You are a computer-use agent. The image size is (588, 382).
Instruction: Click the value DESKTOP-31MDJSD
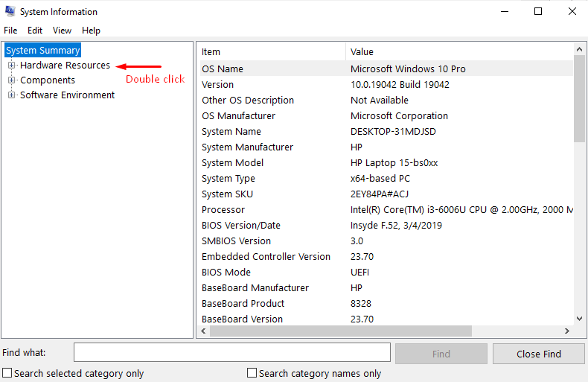click(393, 132)
